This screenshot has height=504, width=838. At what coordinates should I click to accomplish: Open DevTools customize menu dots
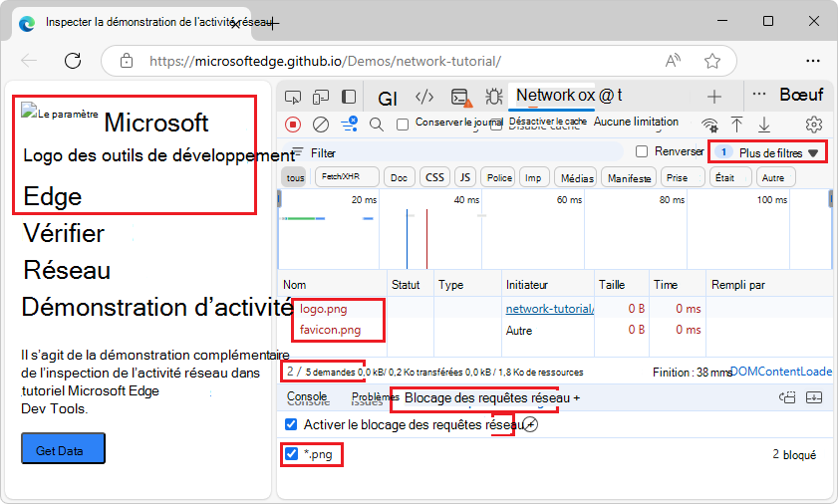[759, 95]
